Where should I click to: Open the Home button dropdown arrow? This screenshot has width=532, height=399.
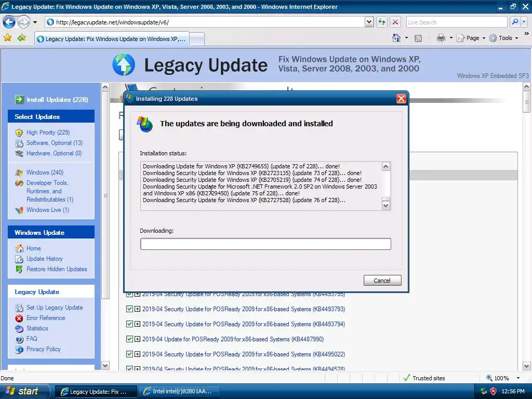[406, 38]
